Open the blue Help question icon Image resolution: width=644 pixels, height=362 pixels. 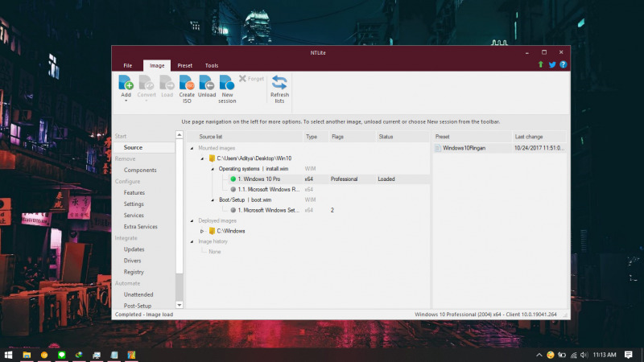pos(563,64)
